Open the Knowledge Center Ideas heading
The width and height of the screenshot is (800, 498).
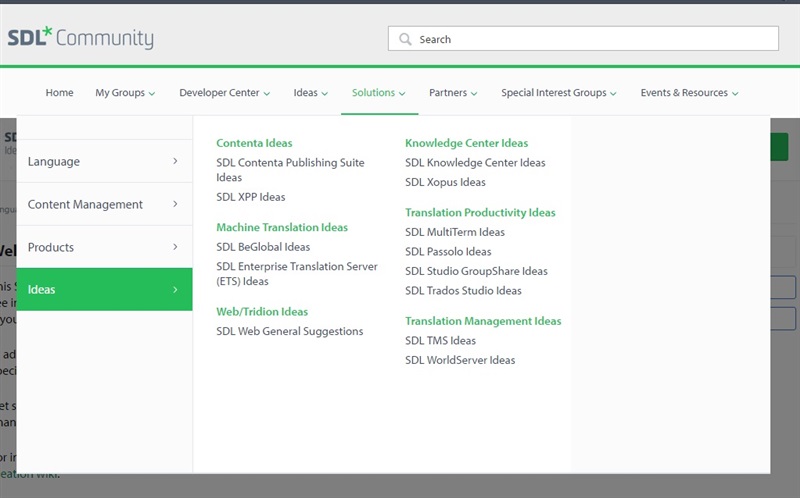pos(466,143)
